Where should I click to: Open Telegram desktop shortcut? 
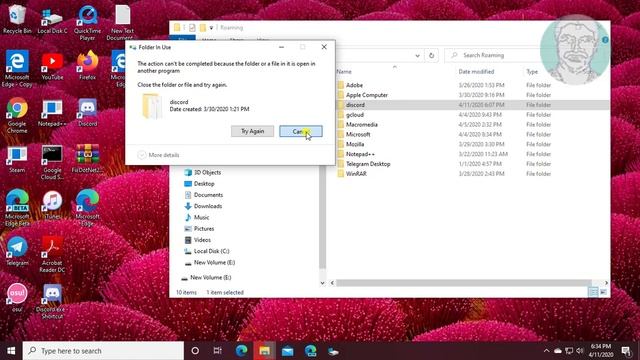17,251
